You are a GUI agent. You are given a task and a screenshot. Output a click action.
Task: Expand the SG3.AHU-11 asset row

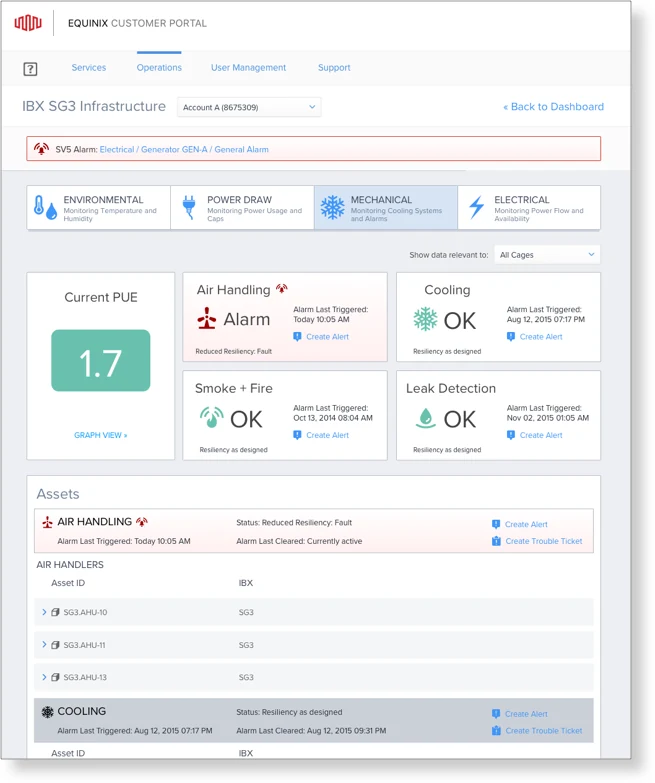click(44, 645)
